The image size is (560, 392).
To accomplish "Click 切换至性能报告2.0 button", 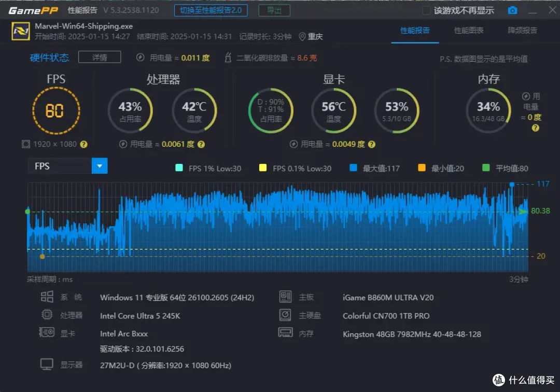I will coord(211,10).
